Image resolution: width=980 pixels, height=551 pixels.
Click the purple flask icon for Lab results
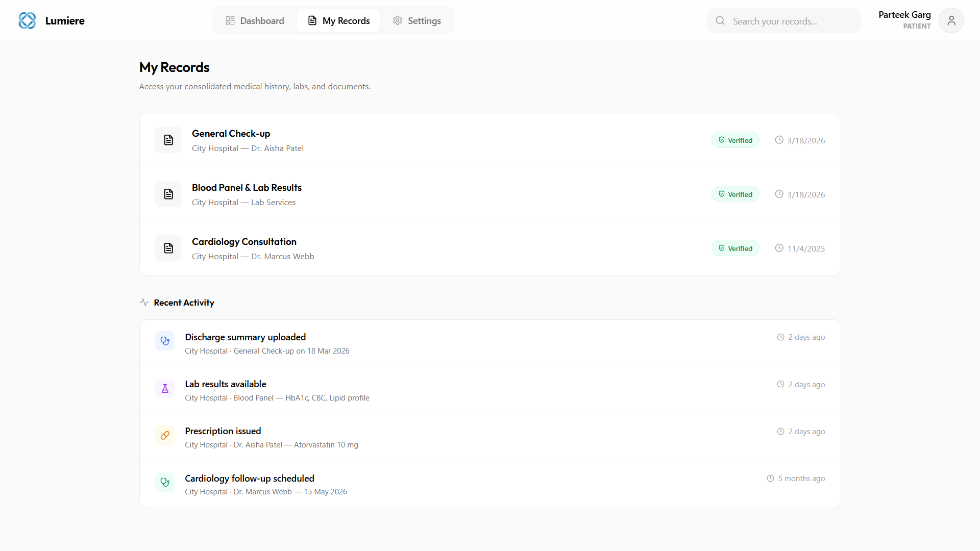pyautogui.click(x=165, y=388)
